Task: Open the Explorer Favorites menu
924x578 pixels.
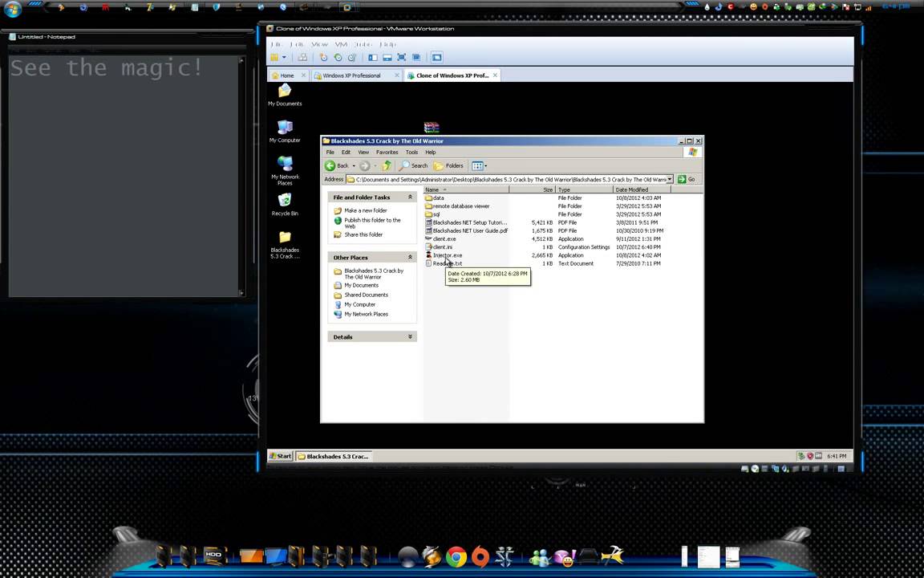Action: (387, 153)
